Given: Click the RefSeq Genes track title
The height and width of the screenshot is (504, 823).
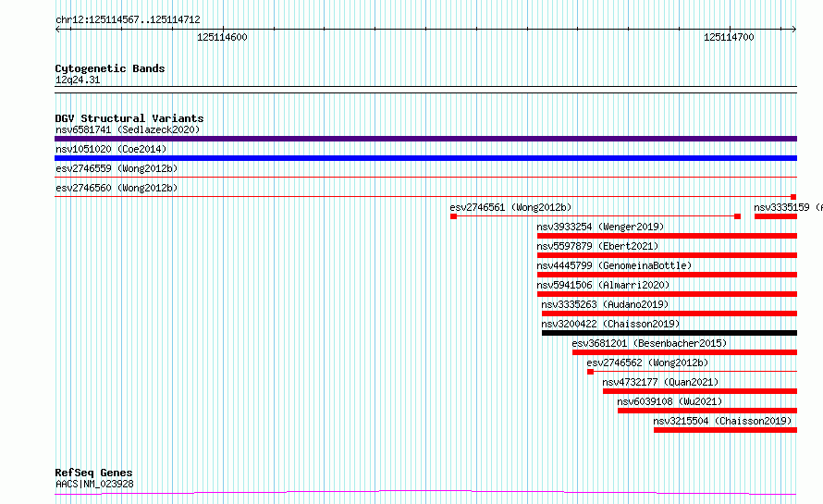Looking at the screenshot, I should (x=93, y=473).
